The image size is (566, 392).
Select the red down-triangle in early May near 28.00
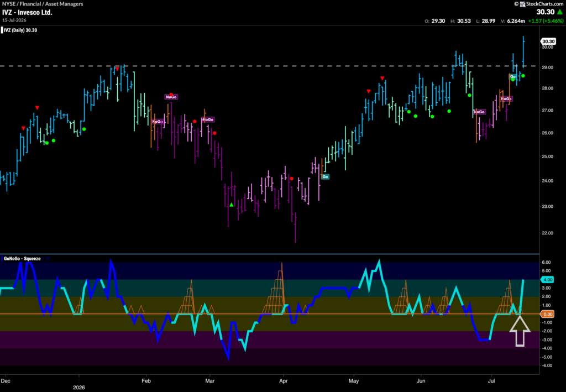coord(369,91)
